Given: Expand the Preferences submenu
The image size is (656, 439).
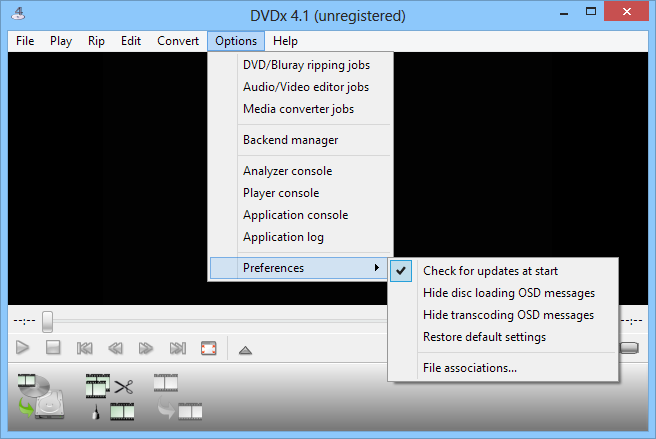Looking at the screenshot, I should [x=300, y=268].
